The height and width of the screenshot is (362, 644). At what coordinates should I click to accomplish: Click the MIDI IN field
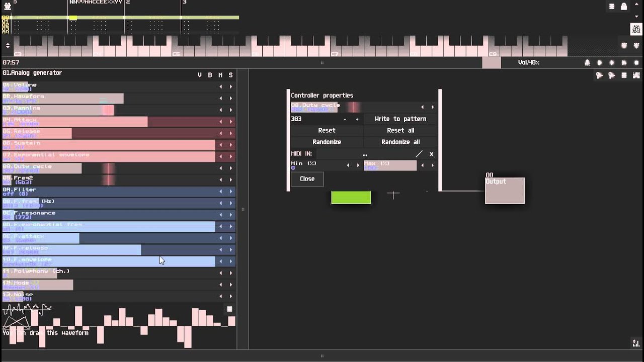point(365,154)
